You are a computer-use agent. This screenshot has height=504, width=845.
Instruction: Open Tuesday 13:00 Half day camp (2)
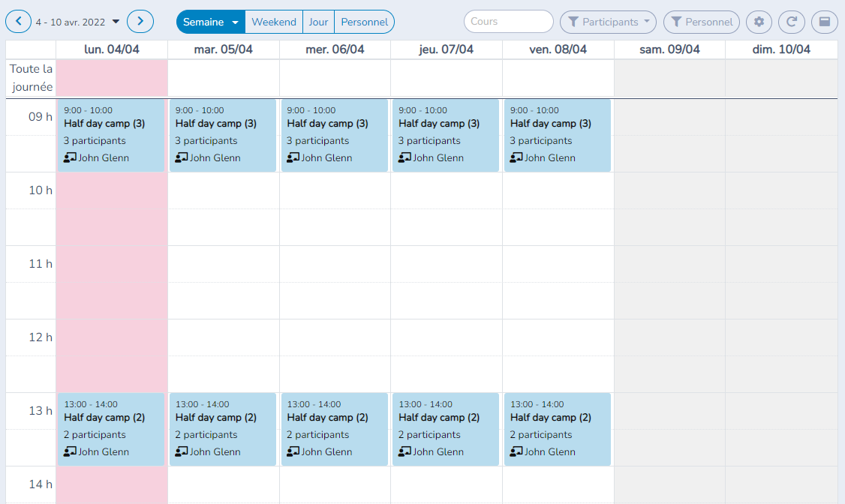click(x=223, y=429)
